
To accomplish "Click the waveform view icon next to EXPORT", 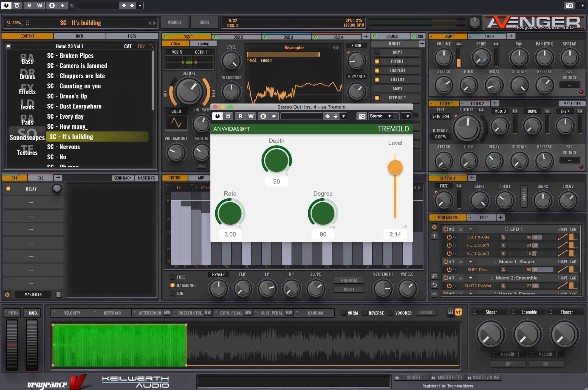I will [458, 312].
